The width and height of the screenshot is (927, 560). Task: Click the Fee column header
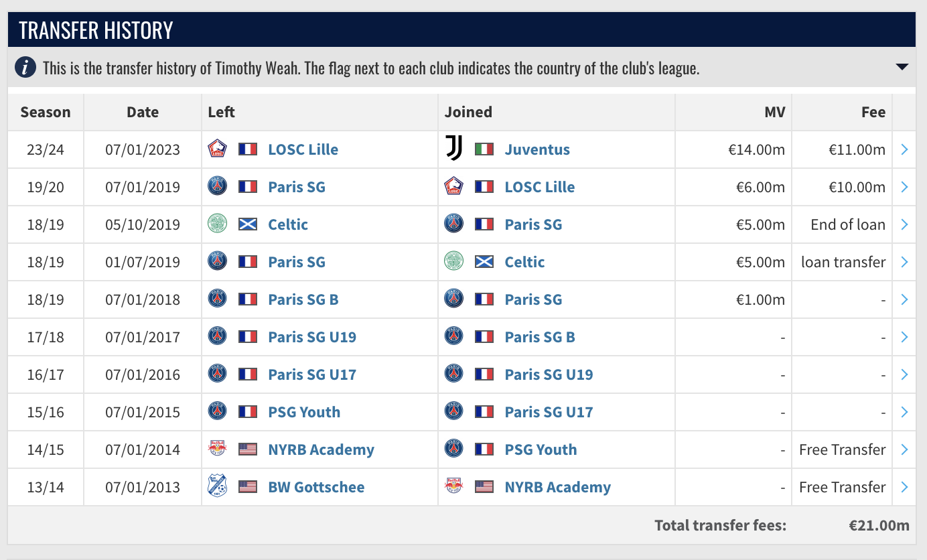pos(873,112)
